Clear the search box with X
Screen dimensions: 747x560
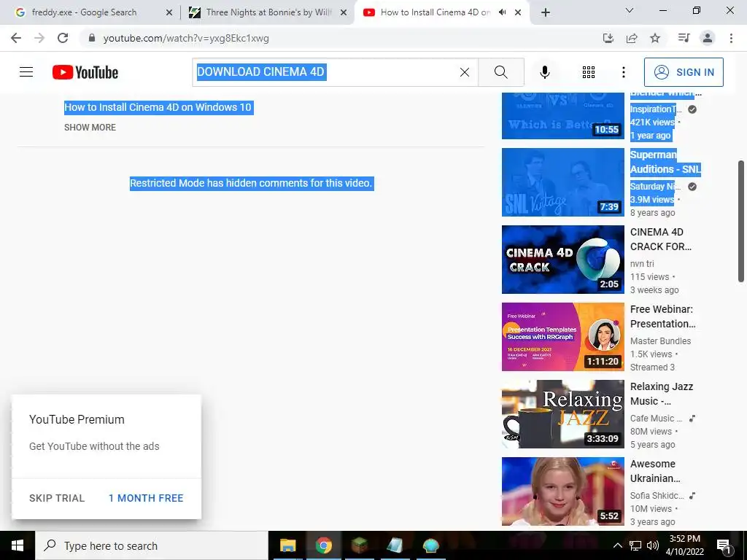click(x=465, y=72)
